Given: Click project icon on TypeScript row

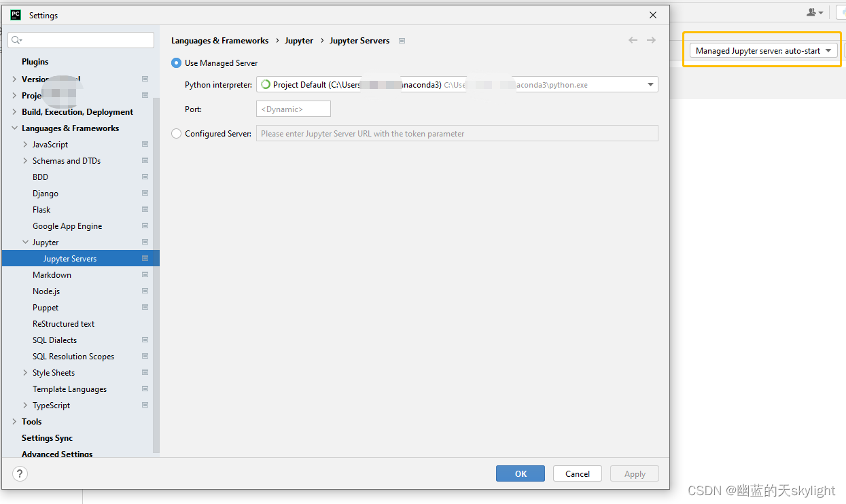Looking at the screenshot, I should [145, 406].
